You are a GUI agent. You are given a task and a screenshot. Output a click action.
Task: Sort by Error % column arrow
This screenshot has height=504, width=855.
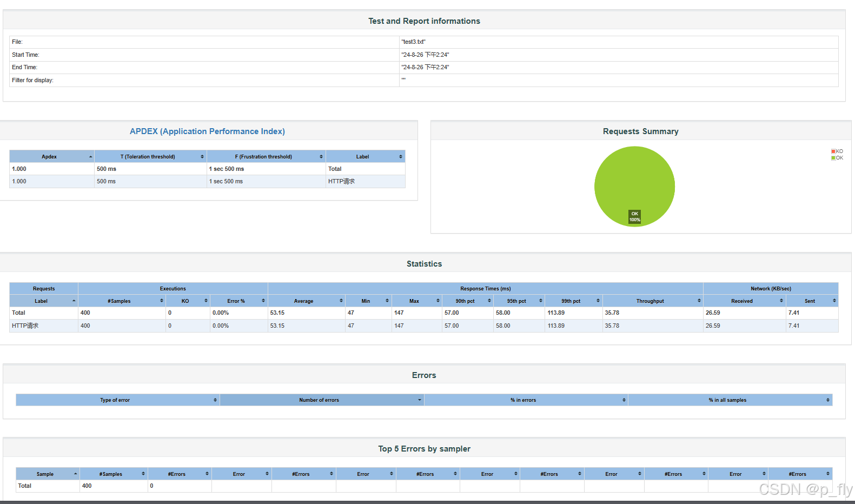pos(263,301)
